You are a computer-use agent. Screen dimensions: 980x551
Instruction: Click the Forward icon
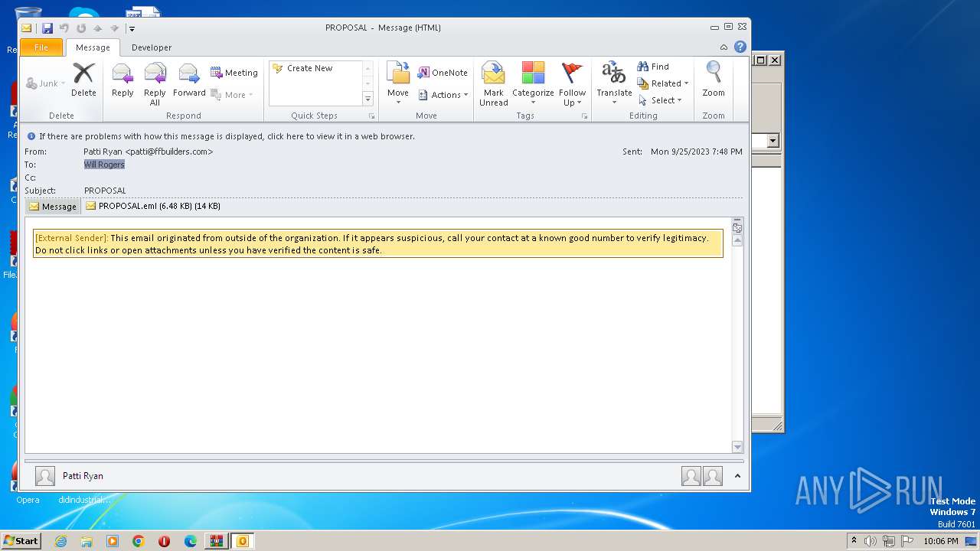(x=189, y=80)
